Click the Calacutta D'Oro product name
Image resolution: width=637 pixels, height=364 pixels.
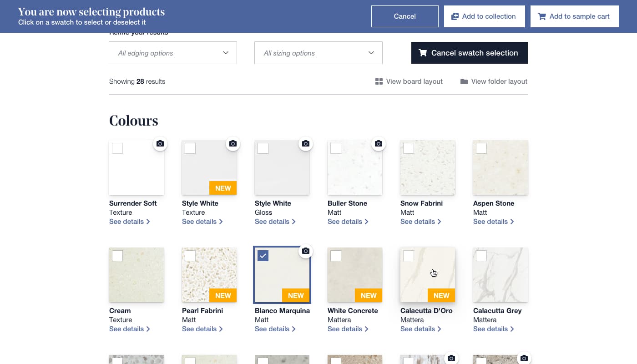[426, 311]
